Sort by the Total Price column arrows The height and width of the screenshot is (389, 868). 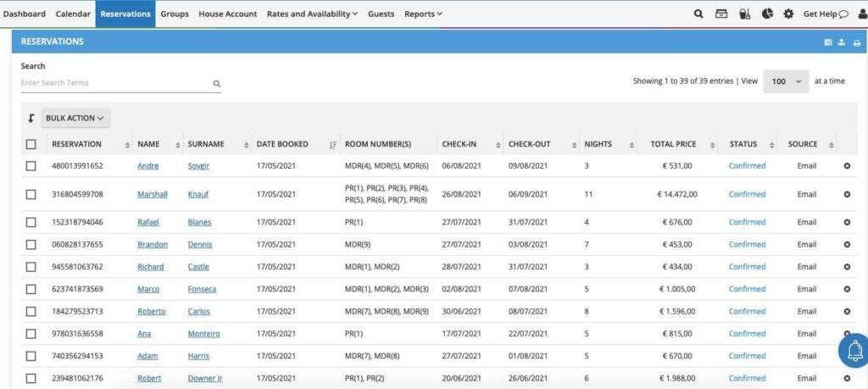pyautogui.click(x=711, y=145)
